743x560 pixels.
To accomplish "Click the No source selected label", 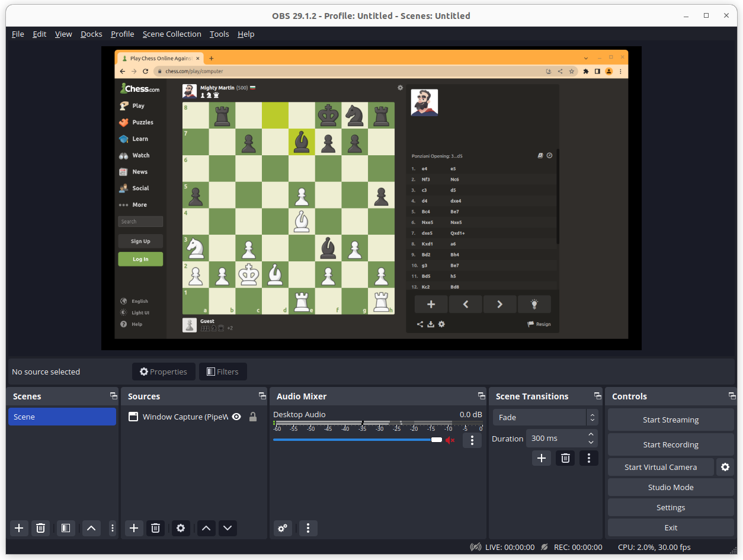I will pos(46,372).
